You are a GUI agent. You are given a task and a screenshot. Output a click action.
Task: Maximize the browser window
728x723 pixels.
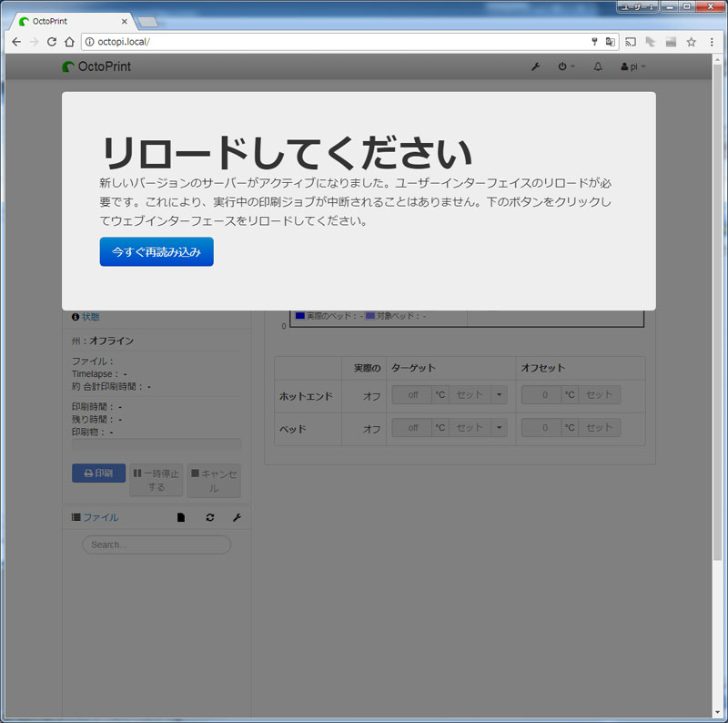687,7
